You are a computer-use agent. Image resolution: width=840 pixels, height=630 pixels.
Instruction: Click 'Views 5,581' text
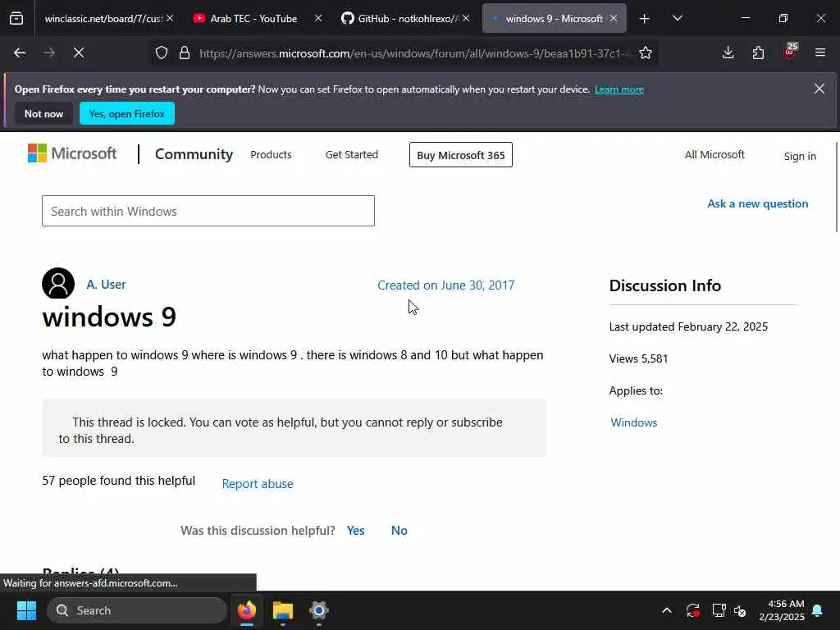(x=638, y=359)
